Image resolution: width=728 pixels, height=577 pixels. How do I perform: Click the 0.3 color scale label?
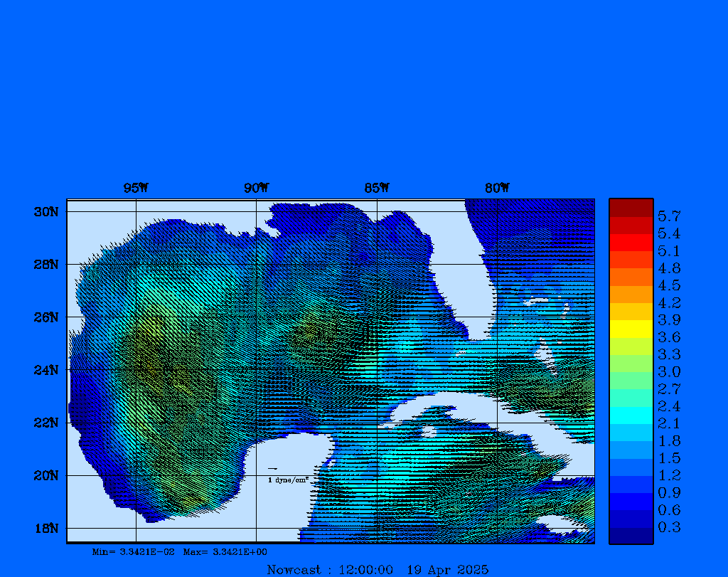click(669, 527)
